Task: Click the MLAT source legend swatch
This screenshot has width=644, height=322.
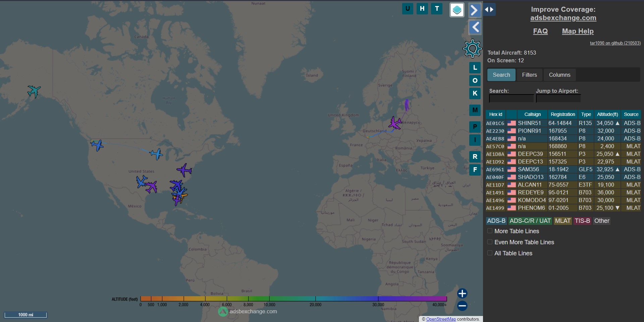Action: [x=562, y=221]
